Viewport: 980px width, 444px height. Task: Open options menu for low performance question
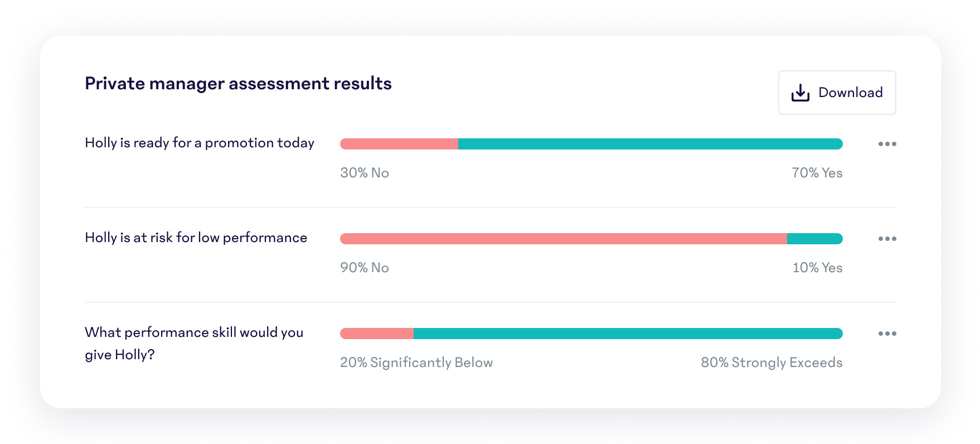[x=887, y=238]
